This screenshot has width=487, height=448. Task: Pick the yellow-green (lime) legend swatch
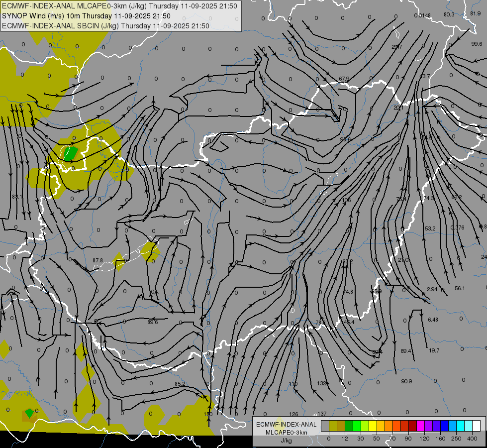tap(365, 426)
